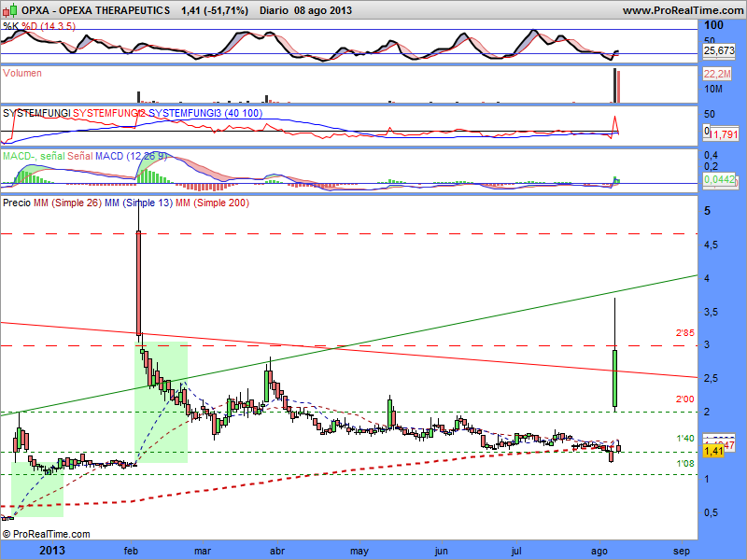Viewport: 747px width, 560px height.
Task: Click the green 1'40 support level label
Action: click(685, 438)
